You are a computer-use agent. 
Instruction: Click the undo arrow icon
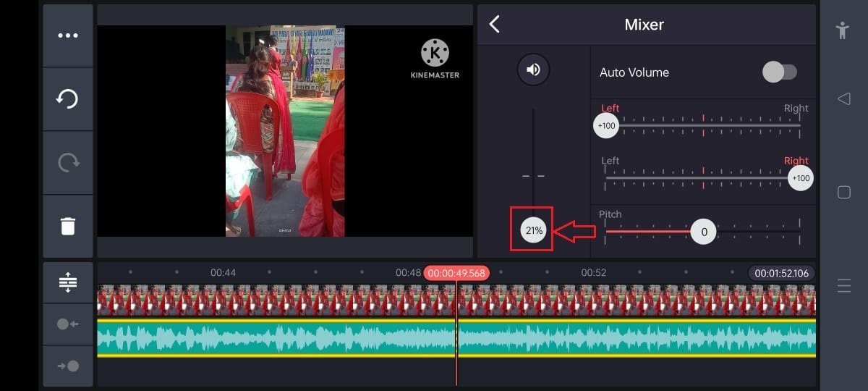pos(68,99)
